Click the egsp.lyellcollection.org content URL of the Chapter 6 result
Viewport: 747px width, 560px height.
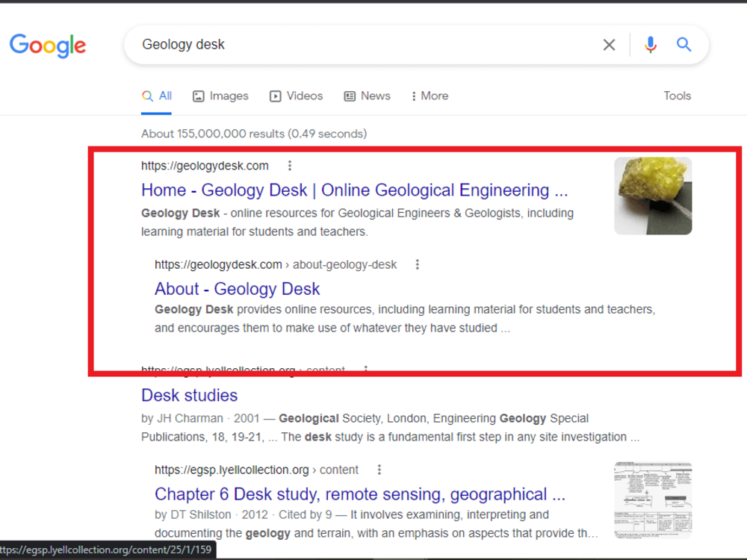pyautogui.click(x=256, y=470)
